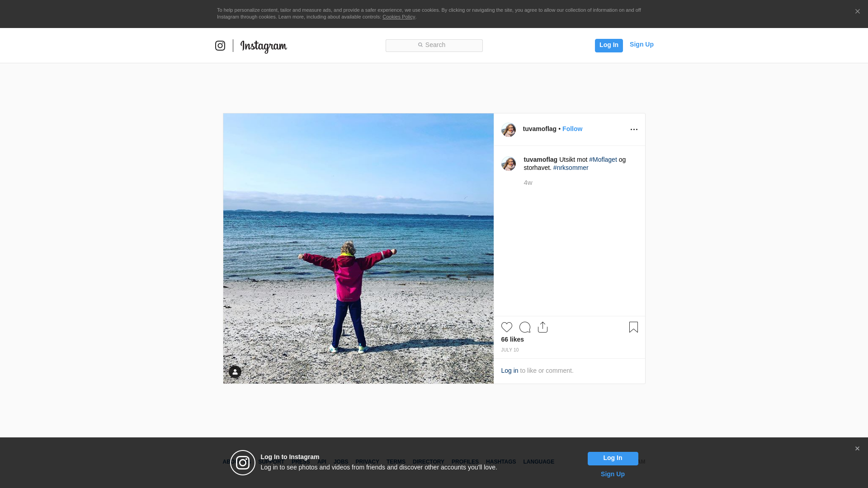Open the Cookies Policy link
This screenshot has height=488, width=868.
click(398, 17)
